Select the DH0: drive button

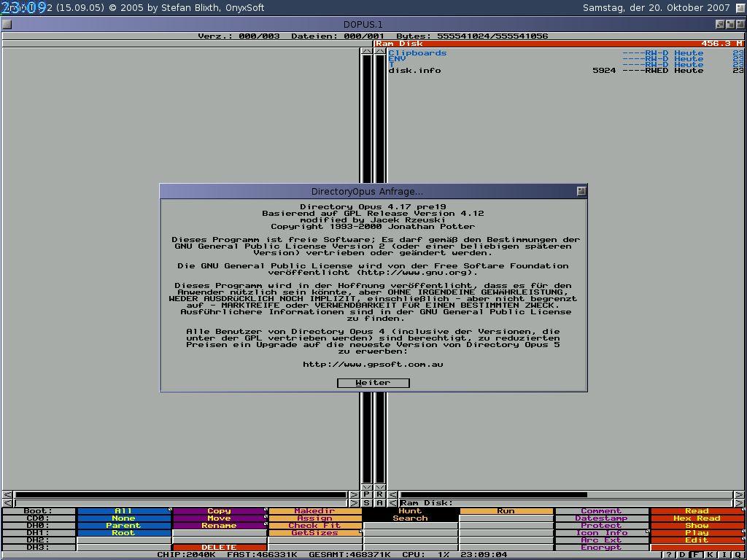39,526
